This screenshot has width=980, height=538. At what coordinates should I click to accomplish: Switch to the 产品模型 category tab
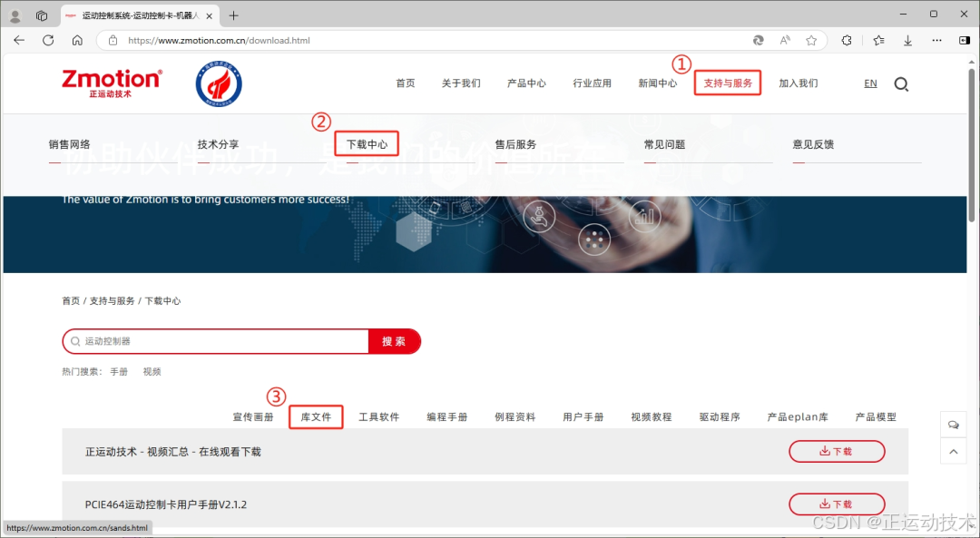(x=876, y=416)
